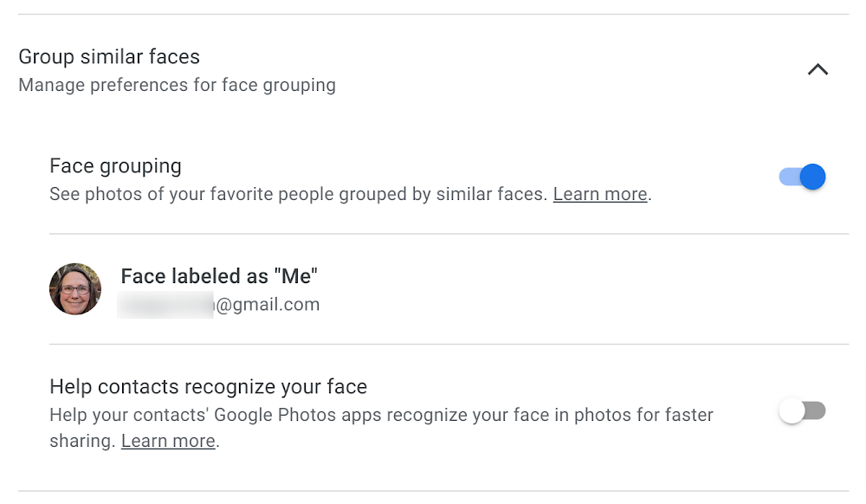Click the "Me" profile face photo
866x504 pixels.
pos(75,289)
